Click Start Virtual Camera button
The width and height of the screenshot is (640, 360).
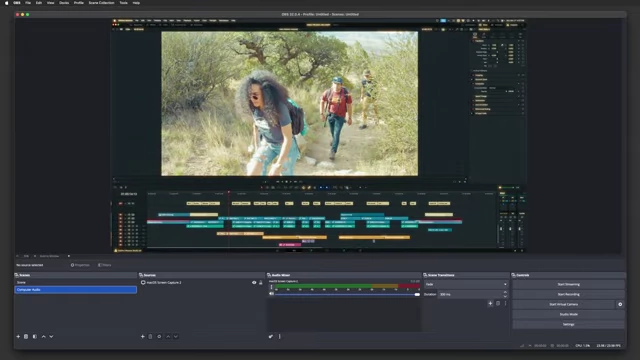pos(564,304)
